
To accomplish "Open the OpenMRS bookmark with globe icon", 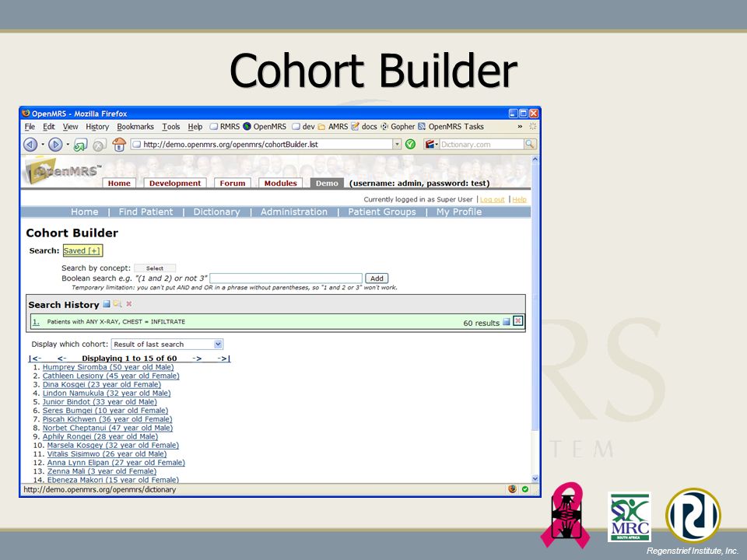I will pyautogui.click(x=265, y=127).
